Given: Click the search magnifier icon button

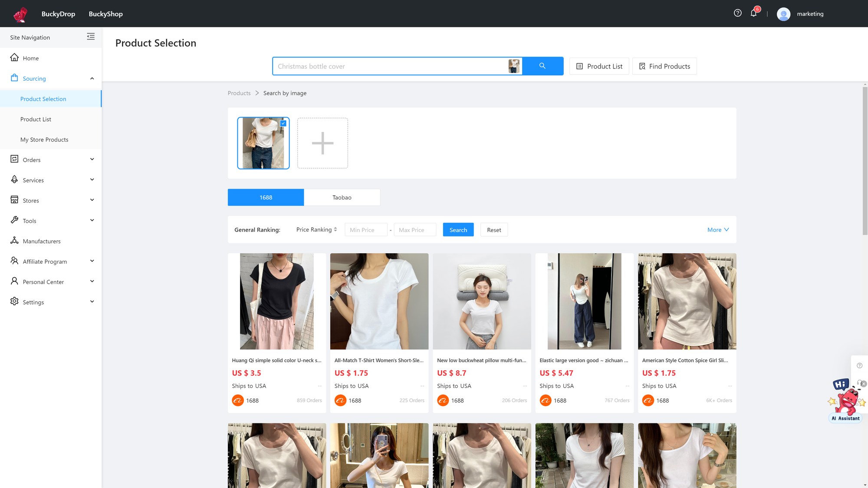Looking at the screenshot, I should coord(542,66).
